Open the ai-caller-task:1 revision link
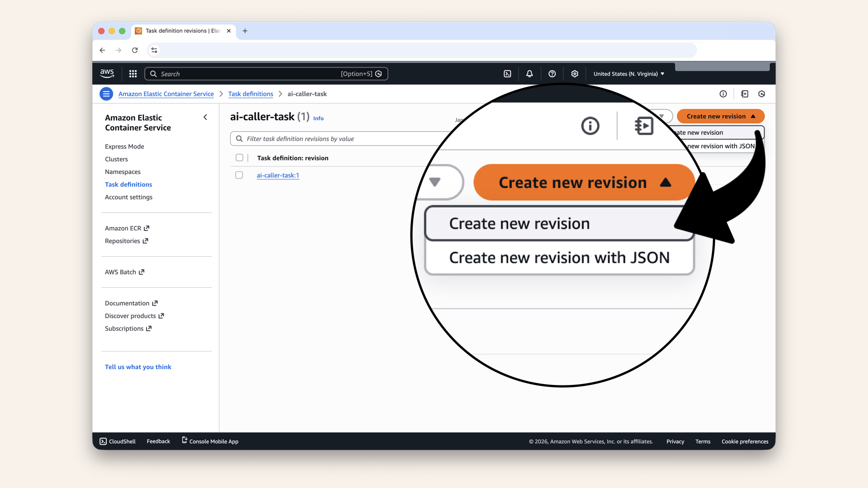The width and height of the screenshot is (868, 488). click(x=278, y=175)
